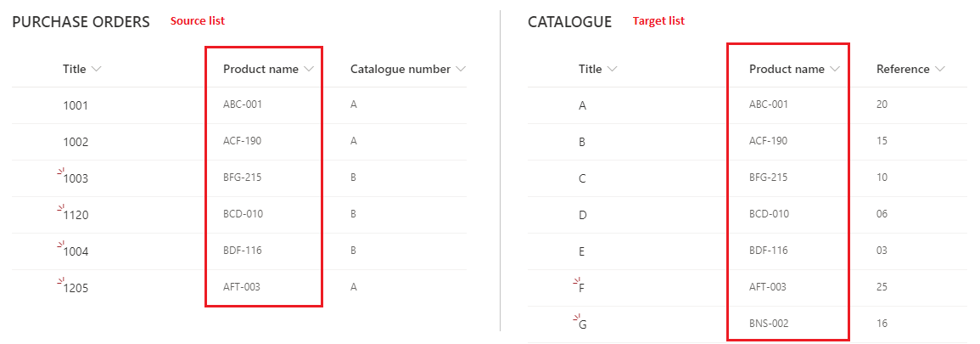Open the Catalogue number column dropdown chevron

click(462, 70)
